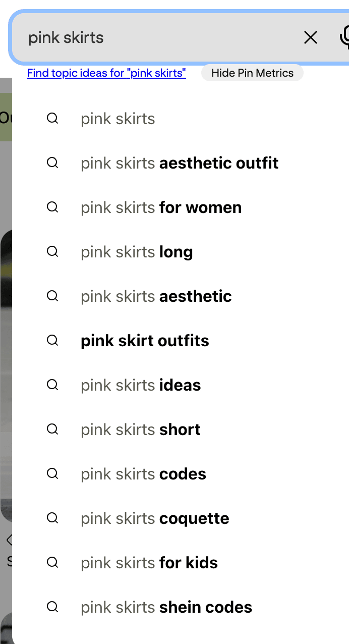The height and width of the screenshot is (644, 349).
Task: Select the 'pink skirts for kids' suggestion
Action: point(181,563)
